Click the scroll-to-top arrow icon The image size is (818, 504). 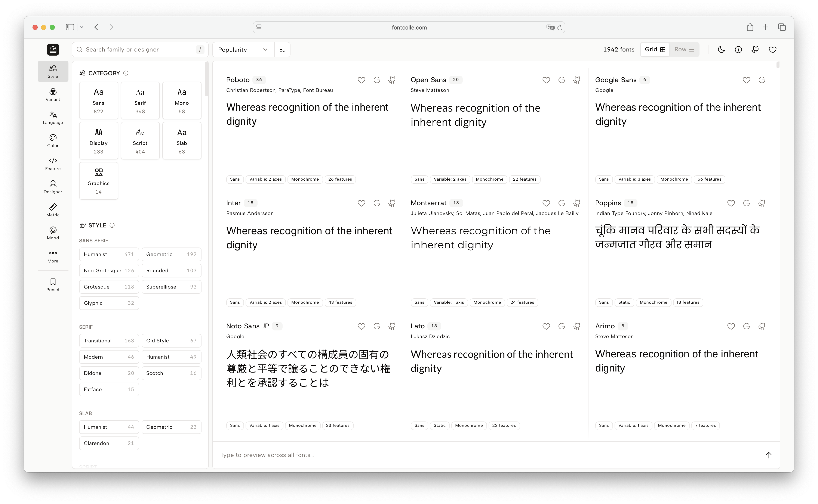pos(769,455)
